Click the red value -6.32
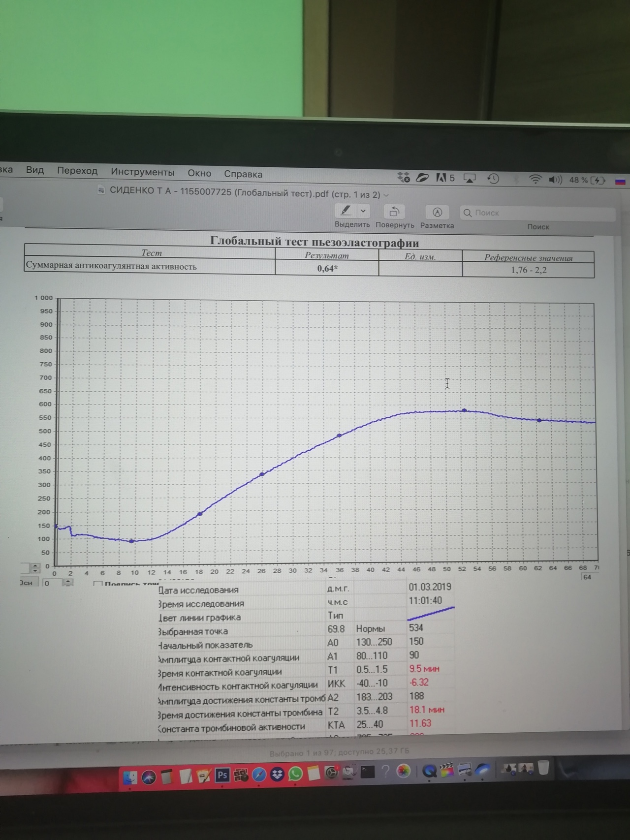The image size is (630, 840). [419, 683]
